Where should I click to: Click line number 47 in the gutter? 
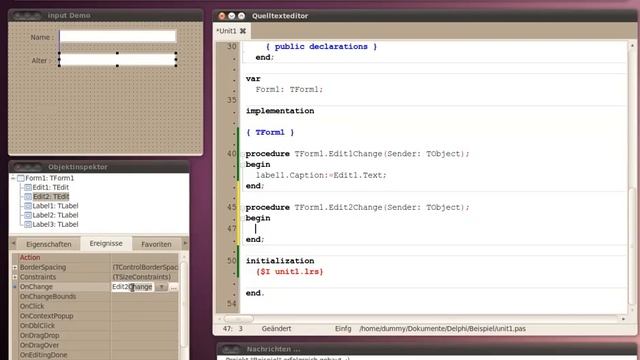(x=231, y=229)
